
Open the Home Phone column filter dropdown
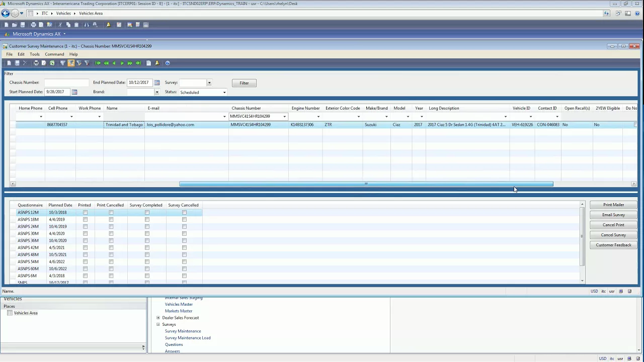(41, 117)
